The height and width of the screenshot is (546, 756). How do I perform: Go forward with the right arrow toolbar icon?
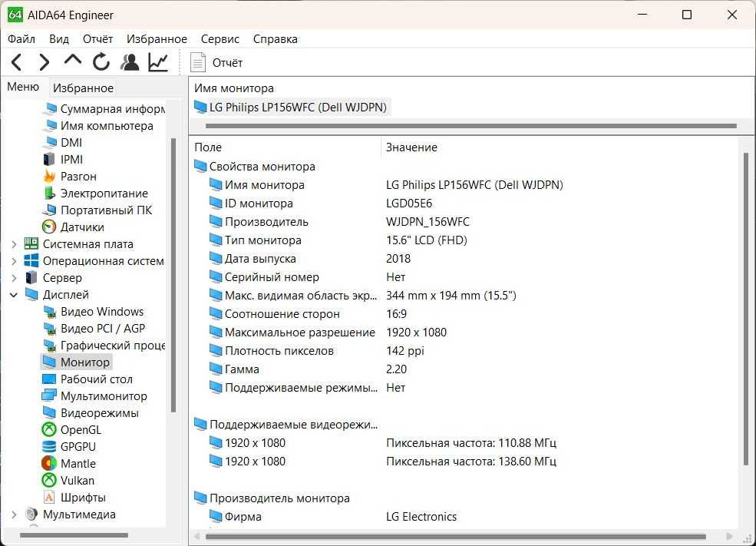click(44, 62)
